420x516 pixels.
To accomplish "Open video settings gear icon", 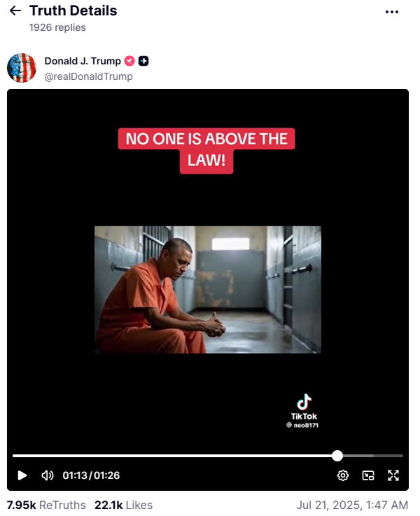I will [x=343, y=475].
